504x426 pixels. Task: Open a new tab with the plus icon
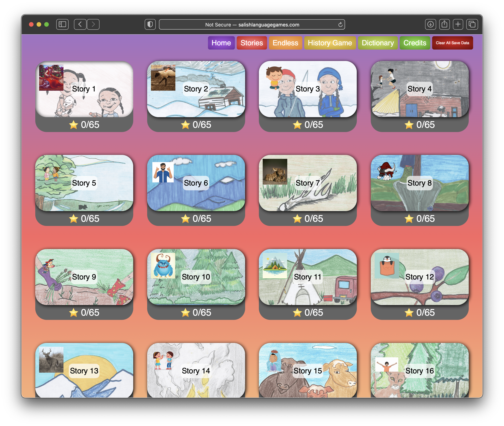[458, 24]
